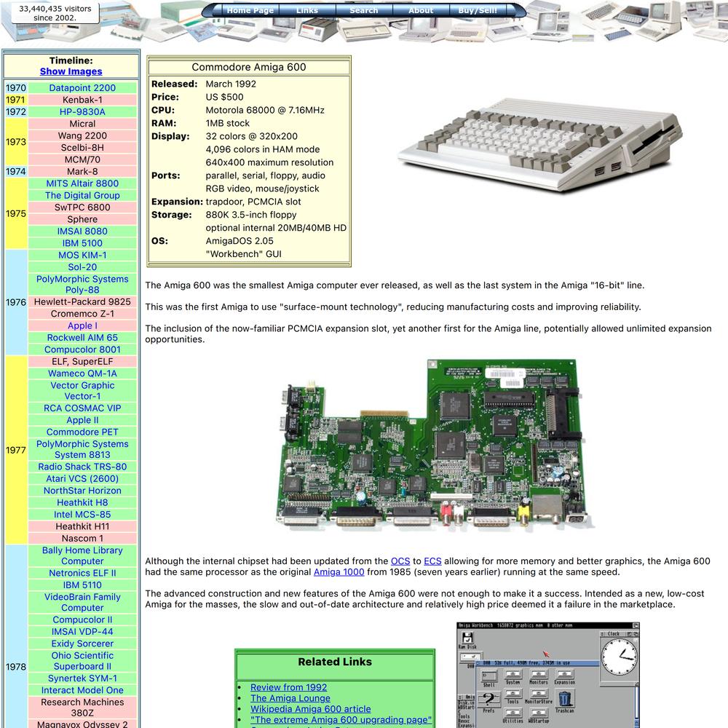Visit the Exidy Sorcerer page
This screenshot has height=728, width=728.
click(82, 644)
